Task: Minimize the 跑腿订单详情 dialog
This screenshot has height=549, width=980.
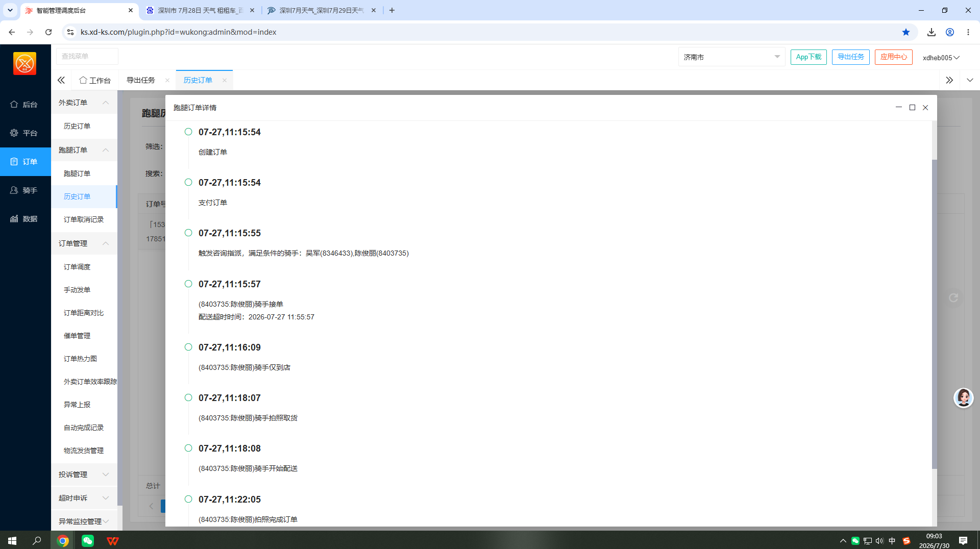Action: tap(899, 107)
